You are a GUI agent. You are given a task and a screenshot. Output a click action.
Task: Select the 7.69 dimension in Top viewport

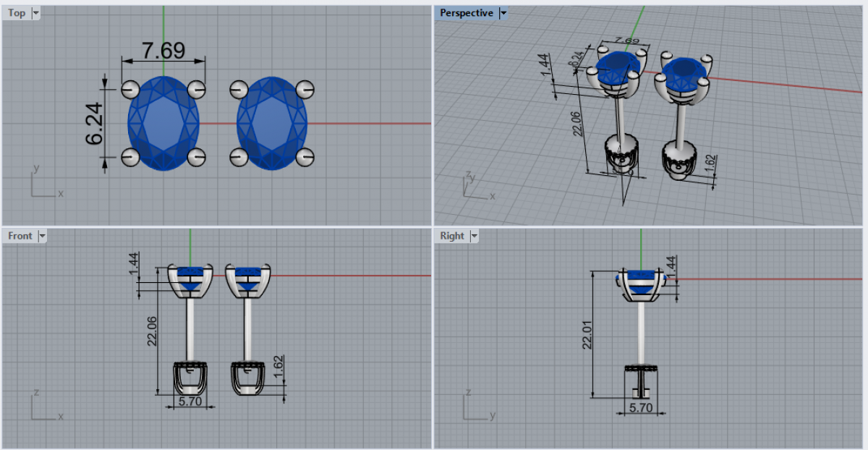point(163,51)
